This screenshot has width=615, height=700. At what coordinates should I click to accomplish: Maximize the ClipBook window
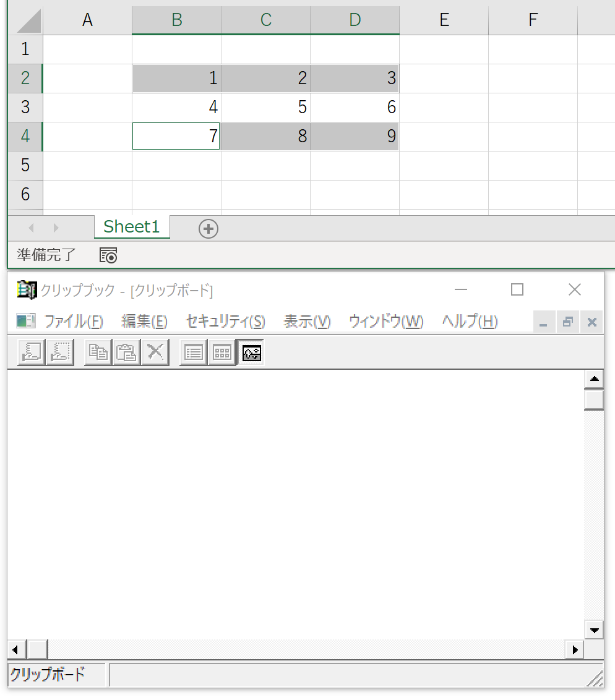(517, 290)
